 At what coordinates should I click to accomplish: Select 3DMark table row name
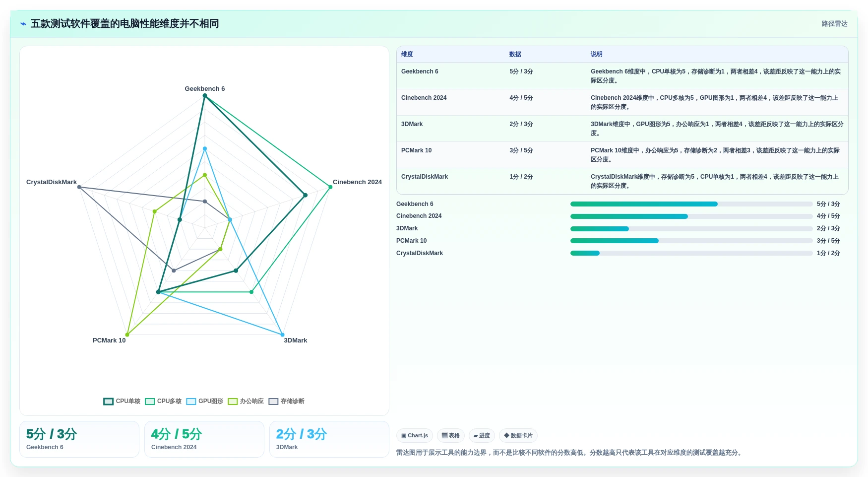coord(412,124)
